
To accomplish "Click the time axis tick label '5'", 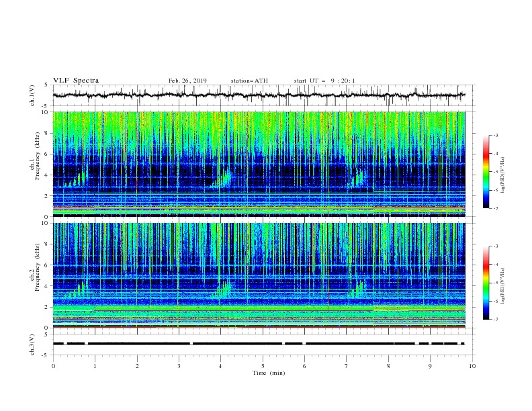I will [x=263, y=366].
